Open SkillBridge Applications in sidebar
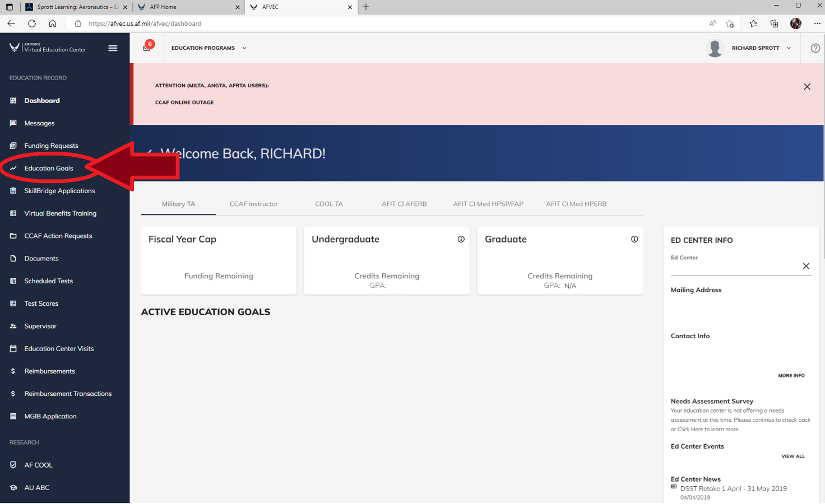The width and height of the screenshot is (825, 504). [59, 191]
